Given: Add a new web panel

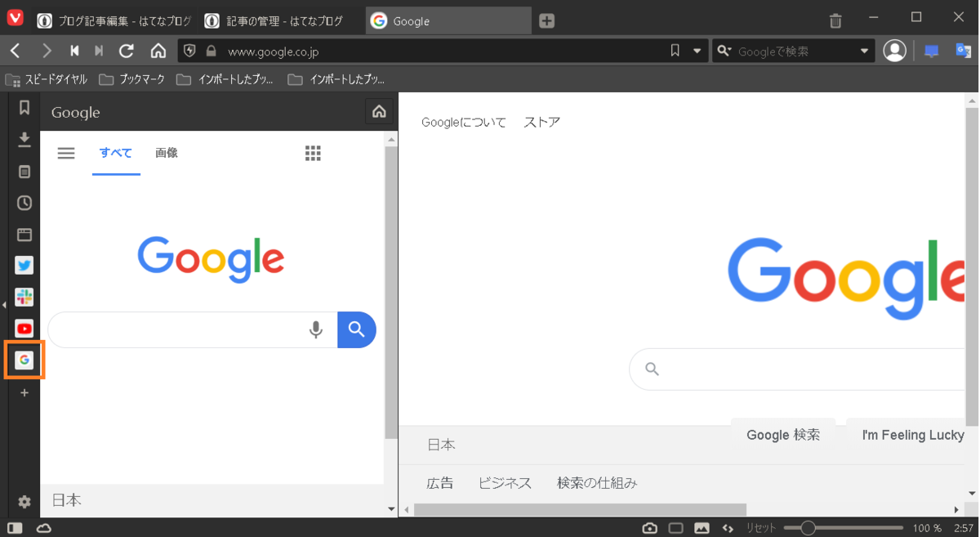Looking at the screenshot, I should coord(24,393).
